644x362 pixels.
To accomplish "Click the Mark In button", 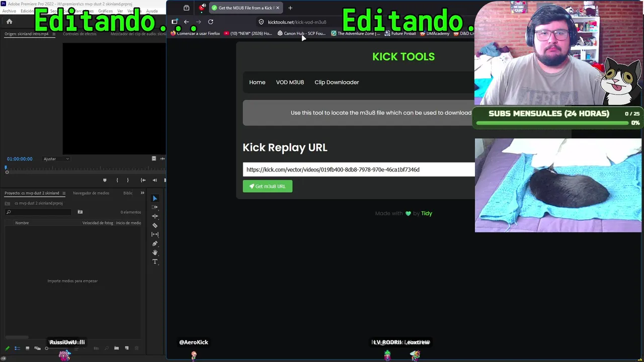I will click(117, 180).
